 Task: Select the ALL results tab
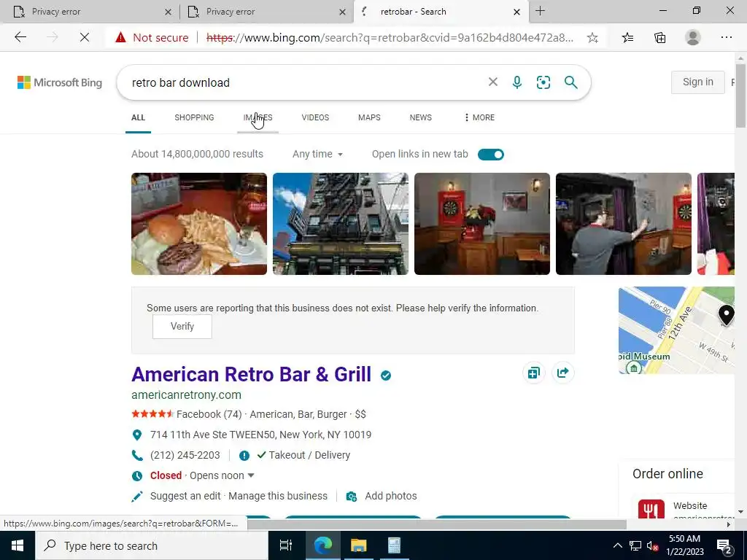pos(138,117)
